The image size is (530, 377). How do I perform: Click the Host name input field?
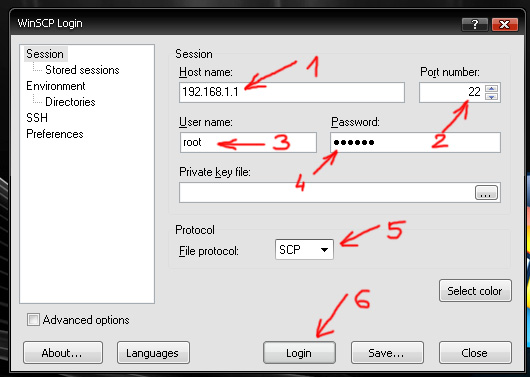(292, 92)
